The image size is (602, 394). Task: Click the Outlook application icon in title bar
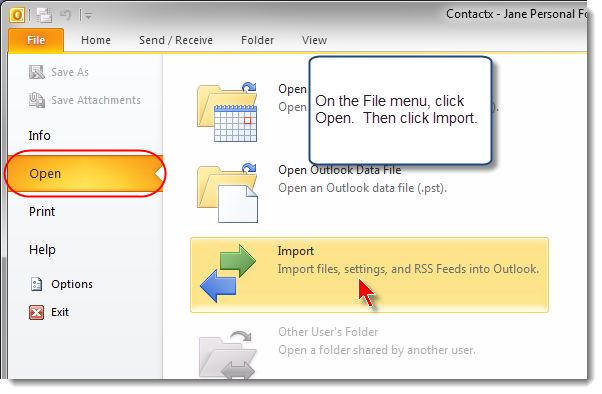pos(17,15)
